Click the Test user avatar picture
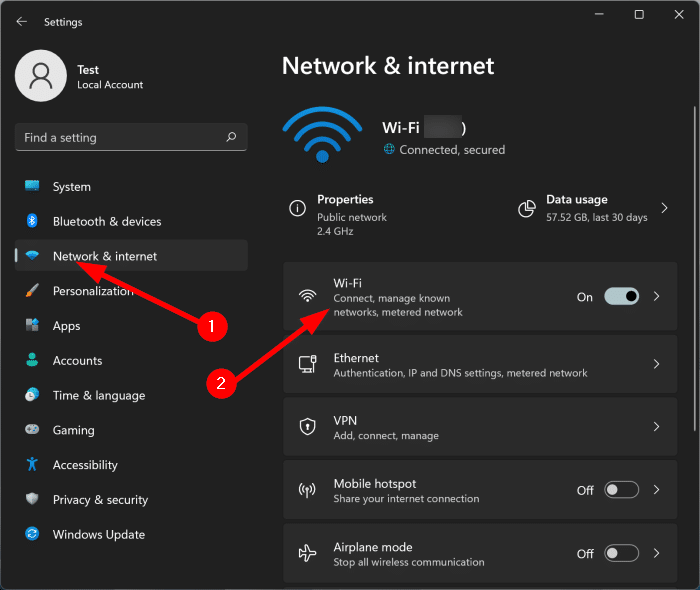Viewport: 700px width, 590px height. [41, 75]
